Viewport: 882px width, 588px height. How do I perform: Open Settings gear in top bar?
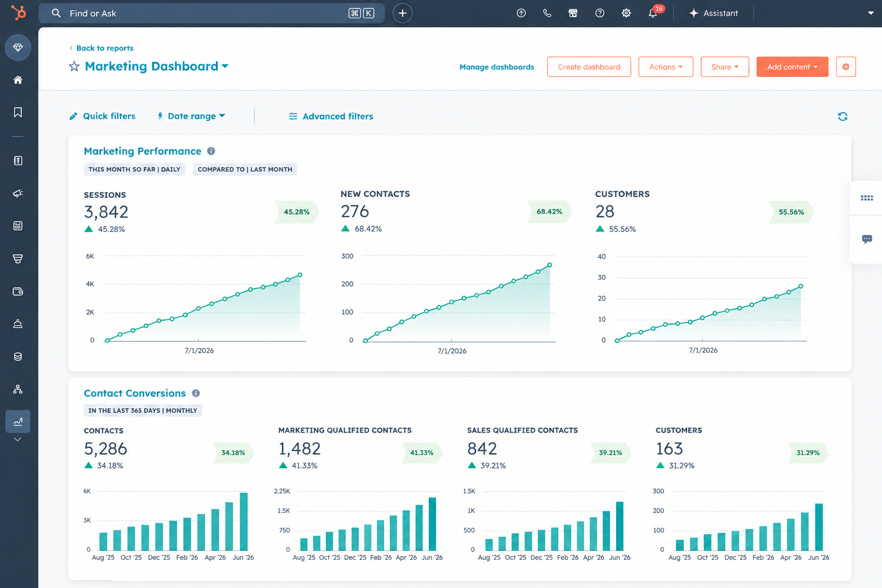[x=626, y=13]
